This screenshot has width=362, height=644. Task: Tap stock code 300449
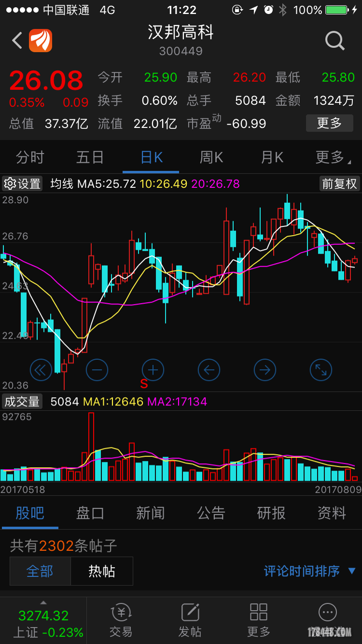181,51
